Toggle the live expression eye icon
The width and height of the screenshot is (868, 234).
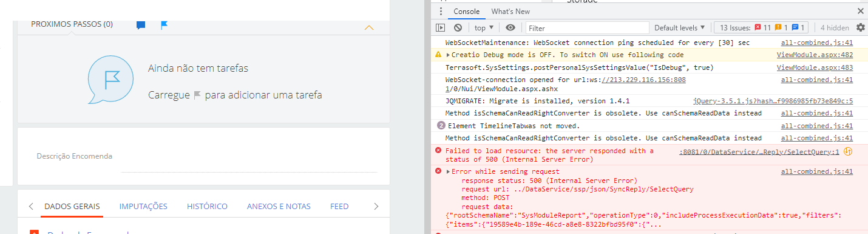(510, 27)
